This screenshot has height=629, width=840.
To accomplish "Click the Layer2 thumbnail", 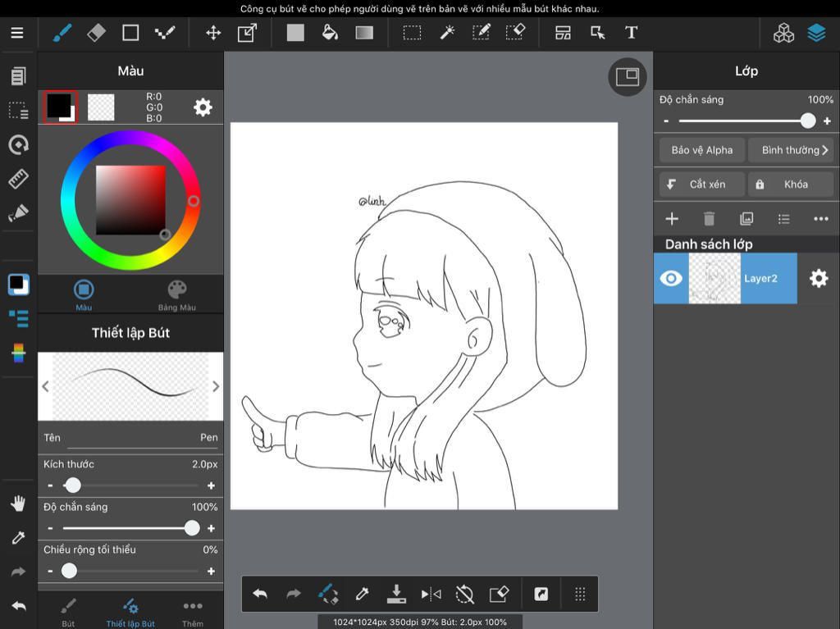I will (x=714, y=279).
